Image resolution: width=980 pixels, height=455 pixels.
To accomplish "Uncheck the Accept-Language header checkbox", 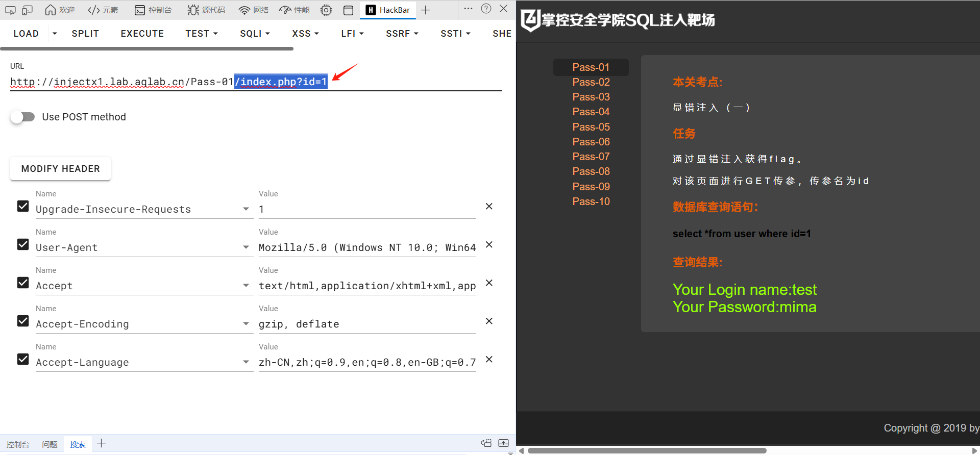I will click(23, 359).
